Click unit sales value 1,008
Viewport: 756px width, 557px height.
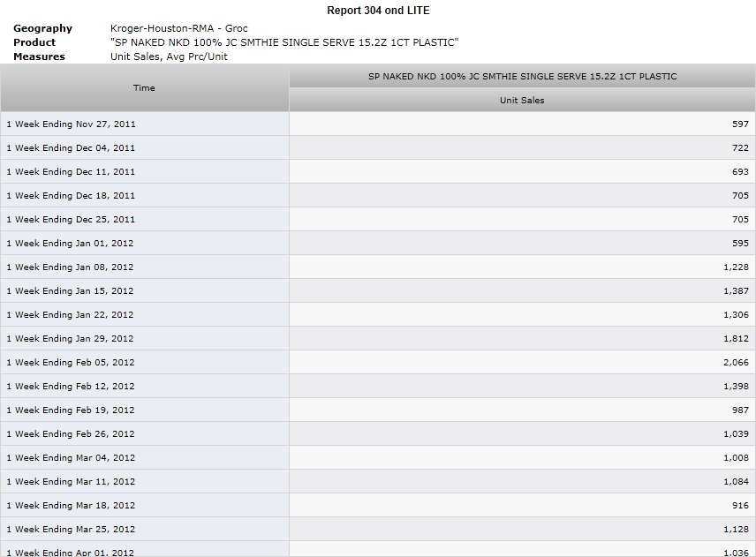coord(737,458)
